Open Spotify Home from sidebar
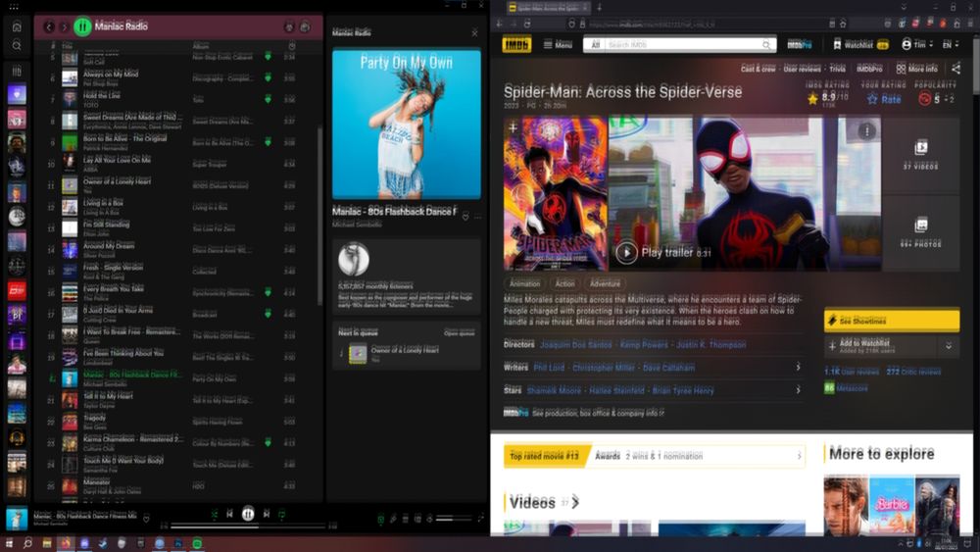The image size is (980, 552). click(x=17, y=26)
